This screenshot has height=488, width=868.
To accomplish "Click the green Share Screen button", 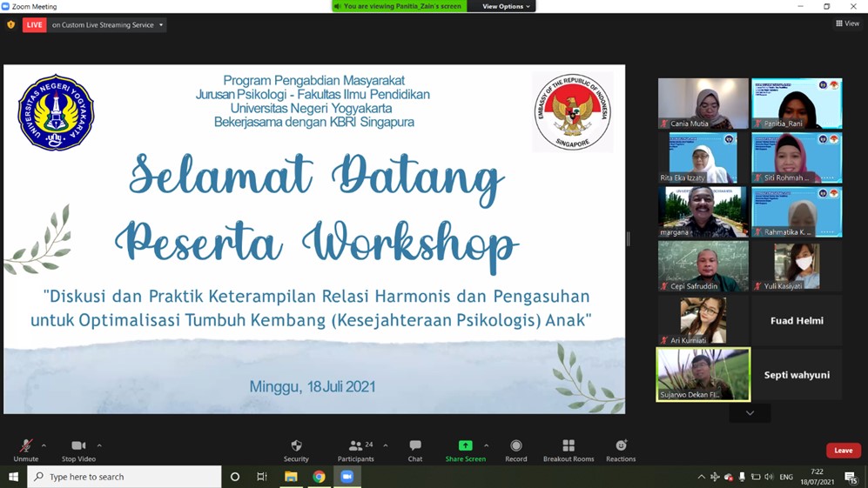I will [x=466, y=451].
